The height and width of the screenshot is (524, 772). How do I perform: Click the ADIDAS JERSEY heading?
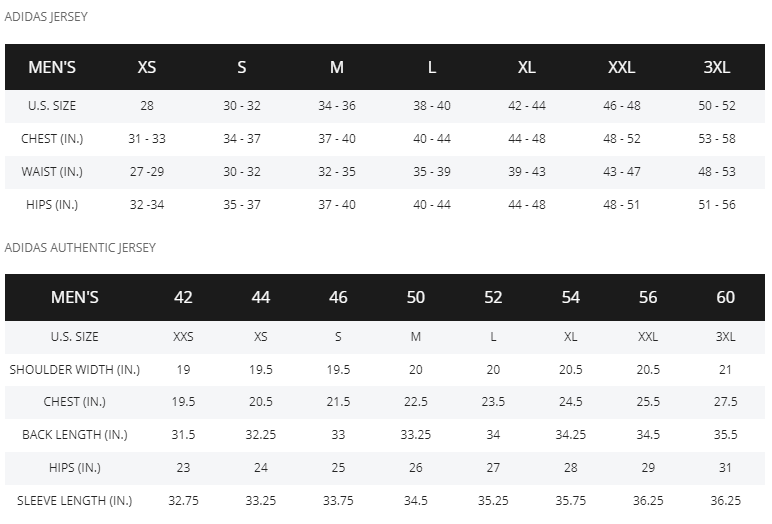(x=46, y=17)
